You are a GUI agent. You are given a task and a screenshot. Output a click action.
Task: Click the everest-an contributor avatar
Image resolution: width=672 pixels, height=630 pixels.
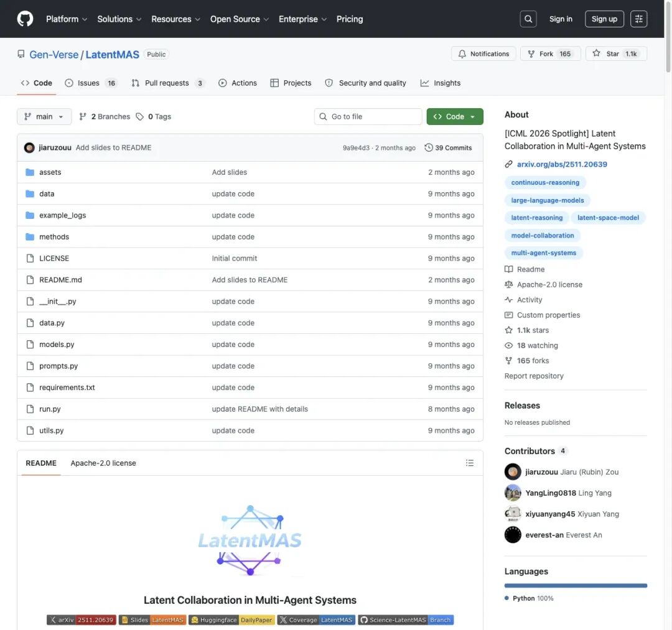click(513, 534)
